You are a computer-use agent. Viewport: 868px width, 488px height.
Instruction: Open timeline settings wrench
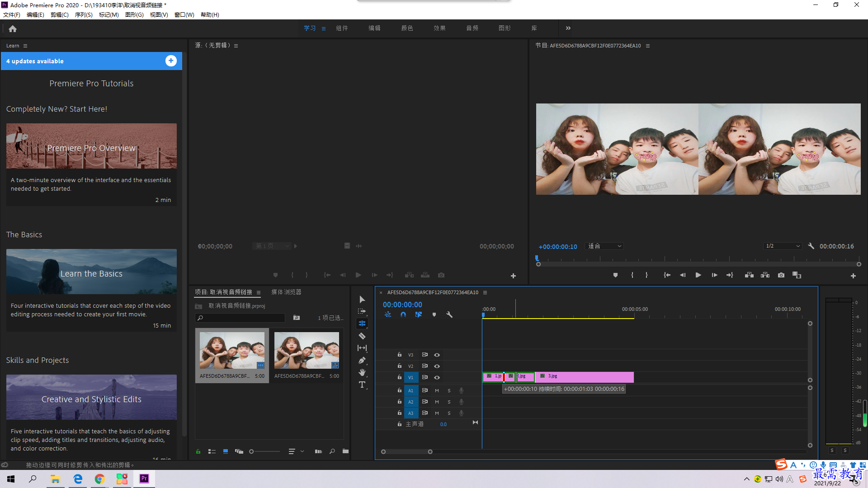[x=449, y=314]
